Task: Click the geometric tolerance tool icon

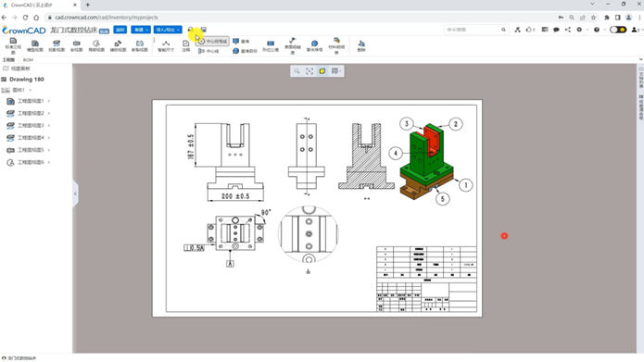Action: pos(271,45)
